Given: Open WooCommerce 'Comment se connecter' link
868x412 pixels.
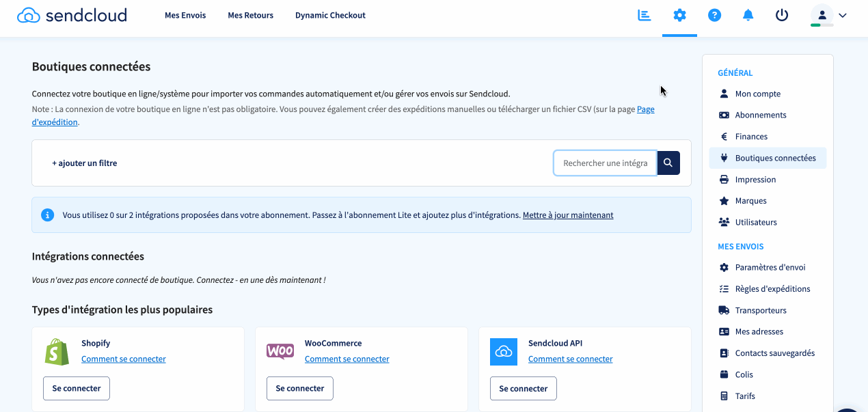Looking at the screenshot, I should tap(347, 359).
